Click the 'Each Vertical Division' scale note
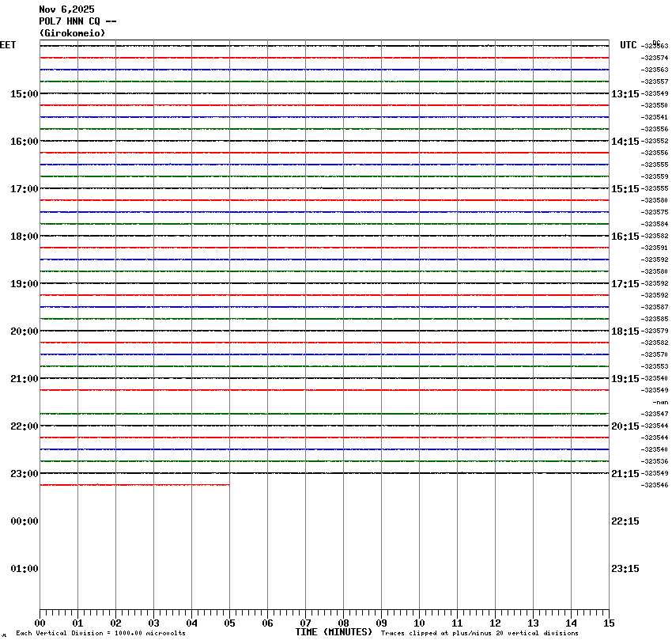This screenshot has height=644, width=672. [100, 633]
